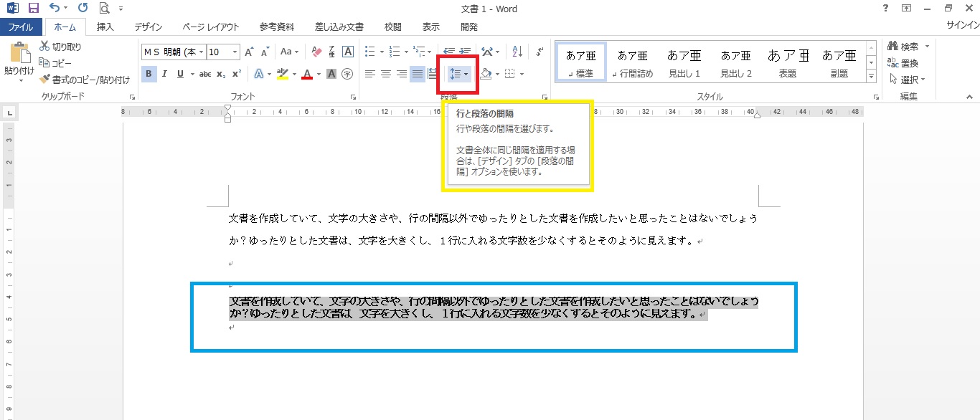Center-align the paragraph text
The width and height of the screenshot is (980, 420).
[385, 74]
